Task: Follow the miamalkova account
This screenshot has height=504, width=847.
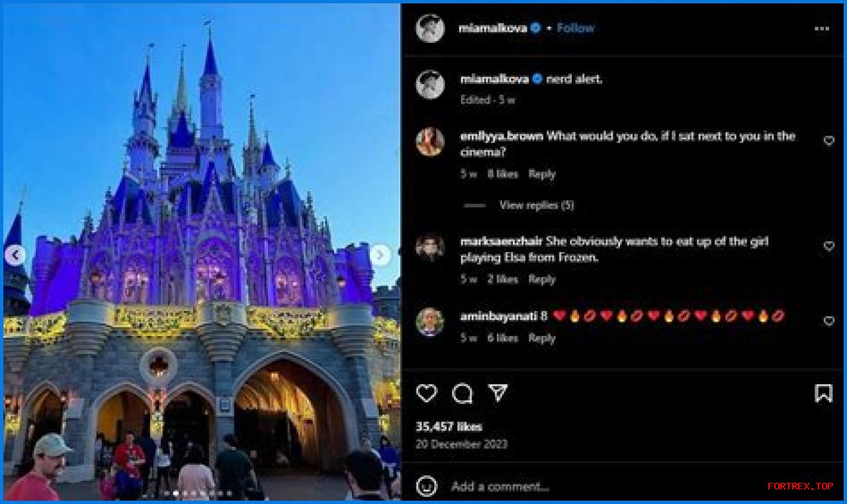Action: tap(575, 28)
